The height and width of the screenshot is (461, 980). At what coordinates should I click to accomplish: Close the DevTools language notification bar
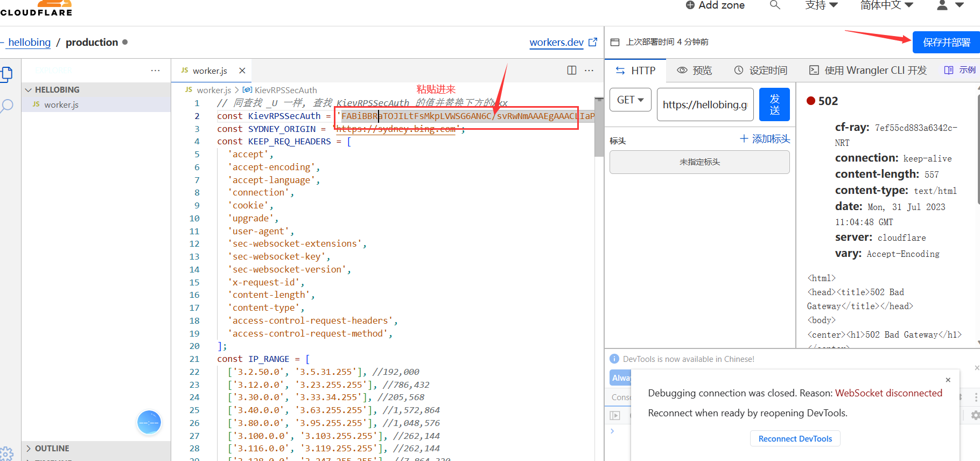[x=977, y=368]
